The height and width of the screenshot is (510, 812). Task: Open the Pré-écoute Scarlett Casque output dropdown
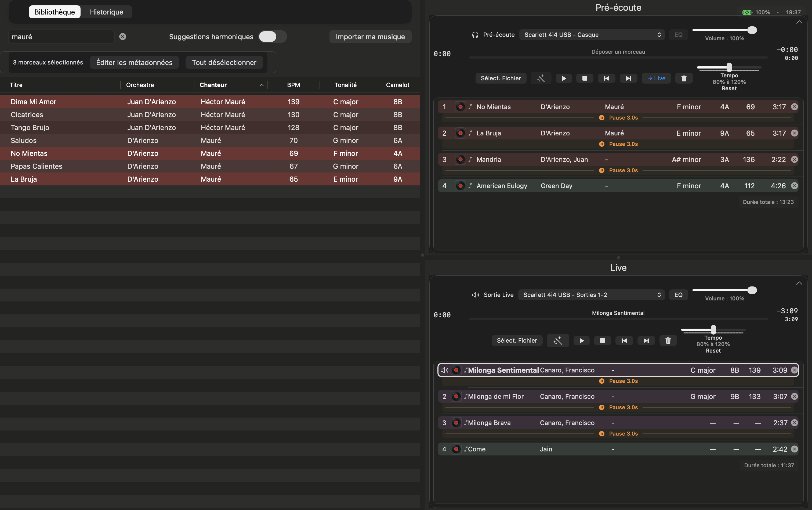(x=592, y=34)
